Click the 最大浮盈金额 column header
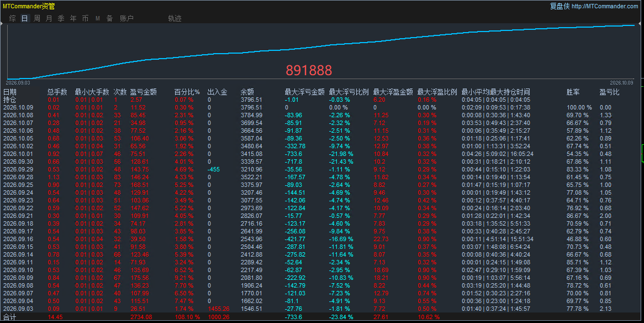The image size is (644, 323). [x=393, y=92]
